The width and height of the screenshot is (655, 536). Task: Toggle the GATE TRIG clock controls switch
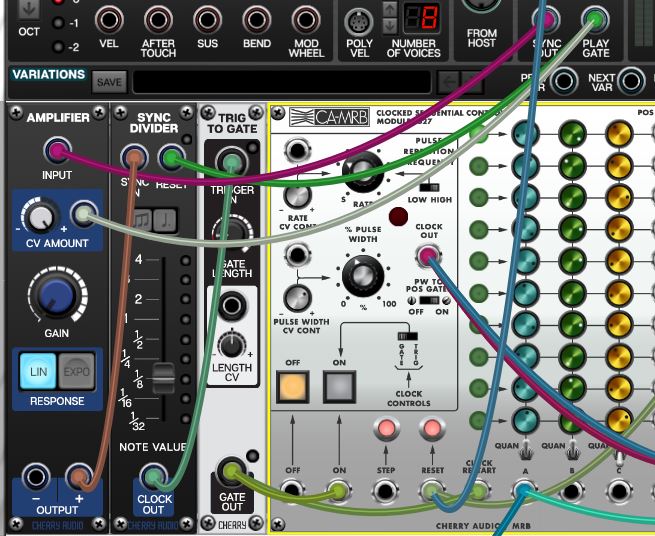408,336
